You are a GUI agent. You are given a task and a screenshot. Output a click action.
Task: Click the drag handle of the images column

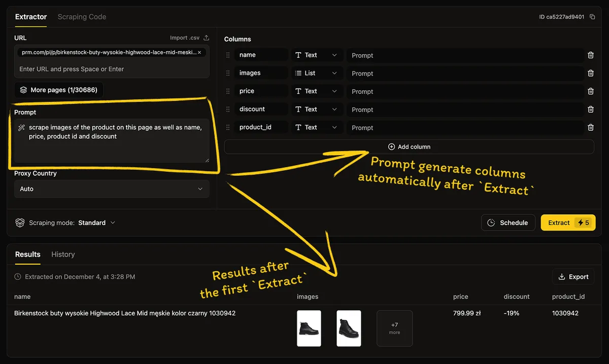pyautogui.click(x=228, y=72)
